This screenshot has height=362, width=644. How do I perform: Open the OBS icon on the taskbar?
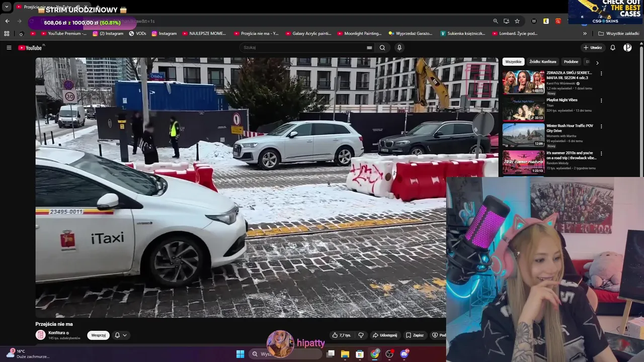tap(389, 354)
